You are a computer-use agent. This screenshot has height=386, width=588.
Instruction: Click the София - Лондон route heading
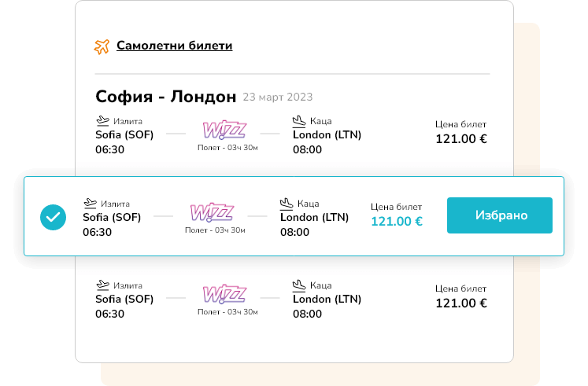coord(166,97)
